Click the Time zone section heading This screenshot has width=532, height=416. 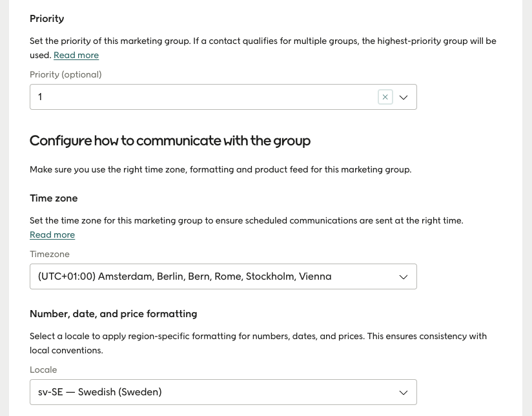[x=54, y=198]
